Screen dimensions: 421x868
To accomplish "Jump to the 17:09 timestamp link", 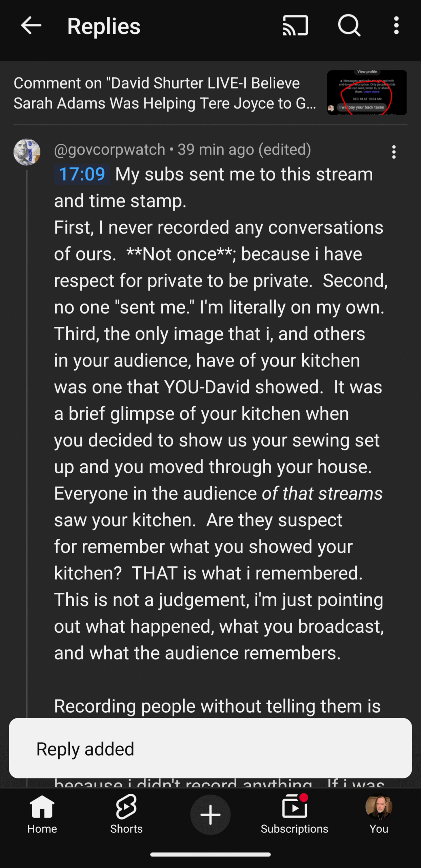I will tap(82, 175).
